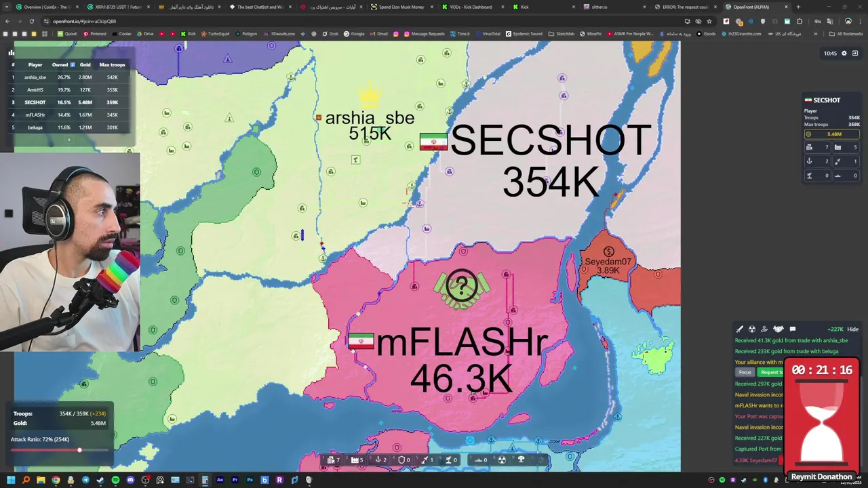
Task: Open Adobe Photoshop from taskbar
Action: pos(250,480)
